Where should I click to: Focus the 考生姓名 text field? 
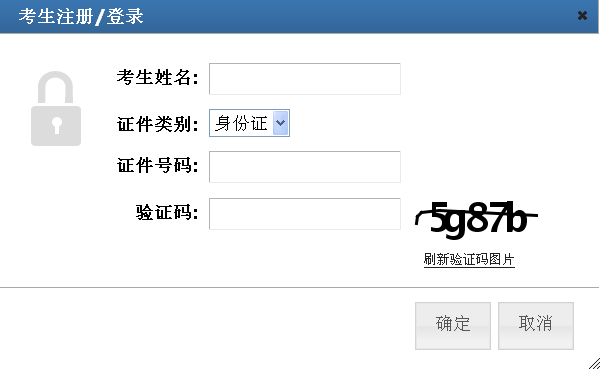point(305,79)
